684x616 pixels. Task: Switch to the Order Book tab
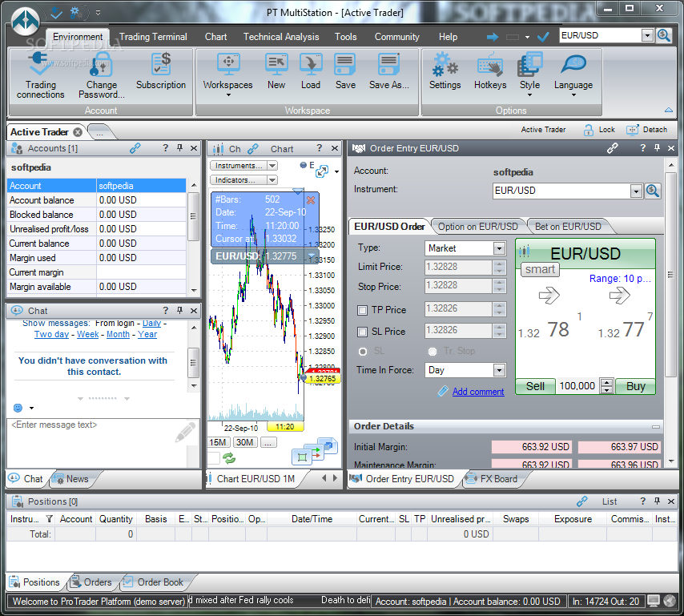coord(154,582)
